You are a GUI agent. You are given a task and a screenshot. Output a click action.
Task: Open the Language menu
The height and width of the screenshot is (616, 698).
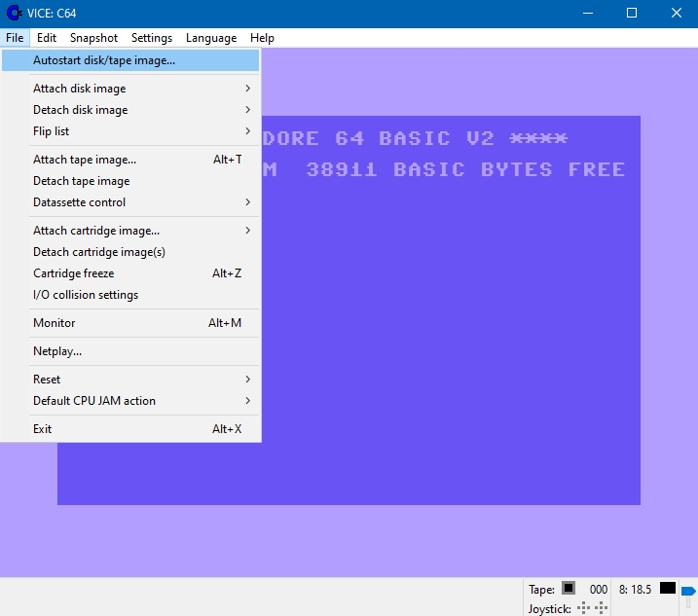(211, 38)
